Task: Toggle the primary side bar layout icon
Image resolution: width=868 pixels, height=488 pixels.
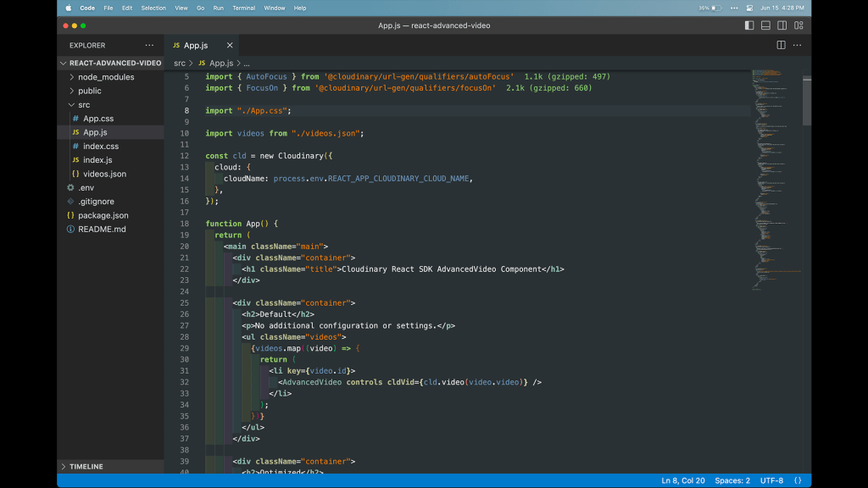Action: point(749,25)
